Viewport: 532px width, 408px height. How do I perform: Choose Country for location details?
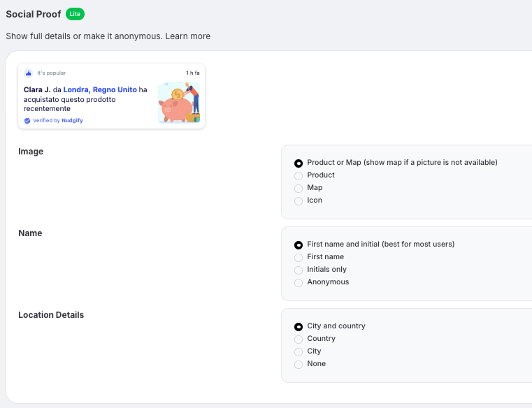(299, 339)
